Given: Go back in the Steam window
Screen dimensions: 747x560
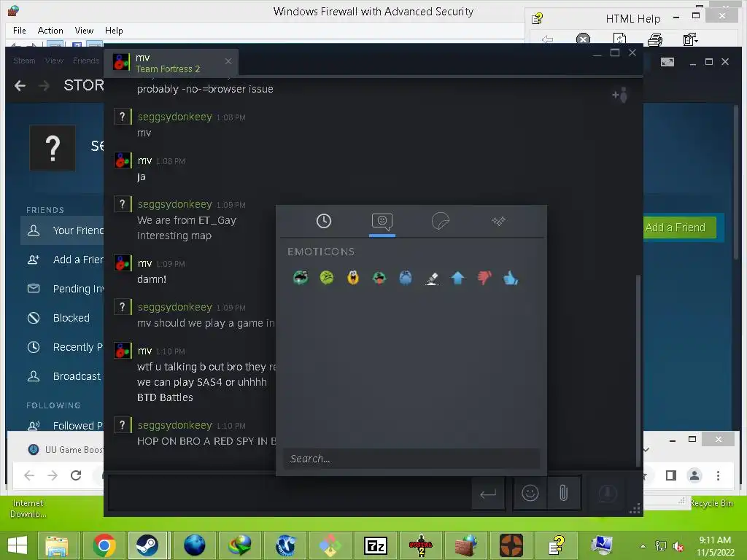Looking at the screenshot, I should tap(20, 86).
